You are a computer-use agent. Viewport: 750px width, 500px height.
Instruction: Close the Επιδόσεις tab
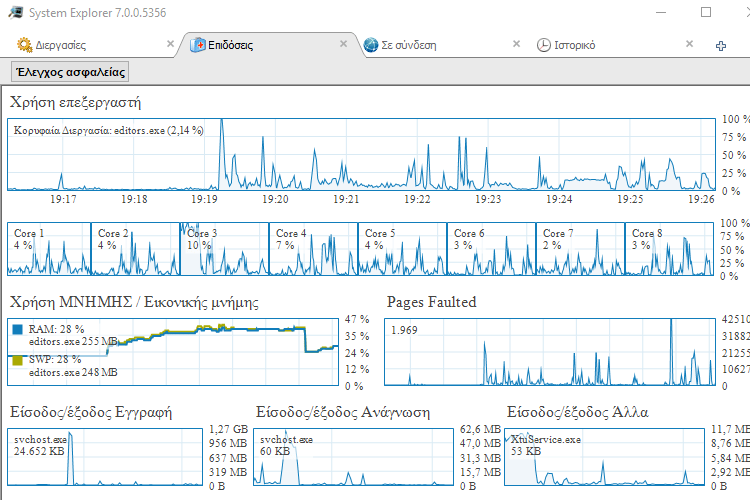coord(344,44)
